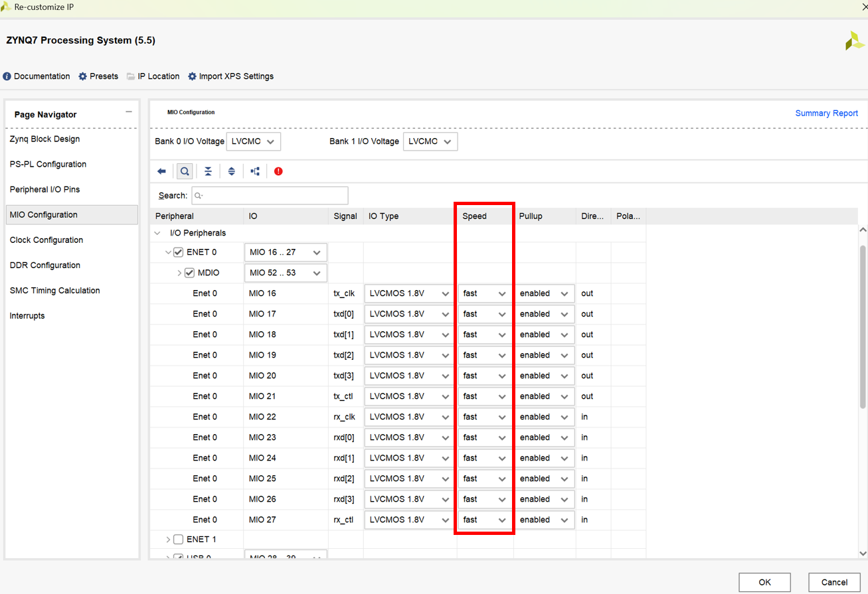Open the Bank 0 I/O Voltage dropdown
Screen dimensions: 868x594
254,141
